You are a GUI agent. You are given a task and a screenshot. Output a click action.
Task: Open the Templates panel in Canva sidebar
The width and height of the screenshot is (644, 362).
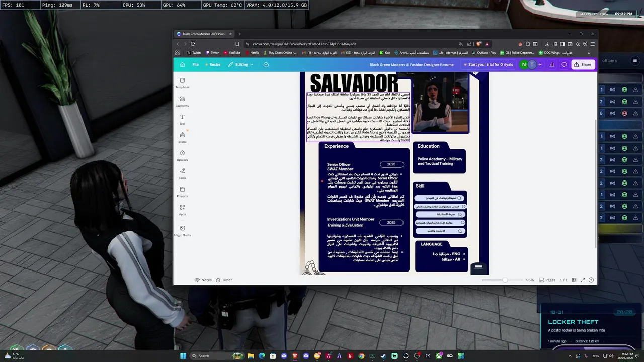(182, 83)
